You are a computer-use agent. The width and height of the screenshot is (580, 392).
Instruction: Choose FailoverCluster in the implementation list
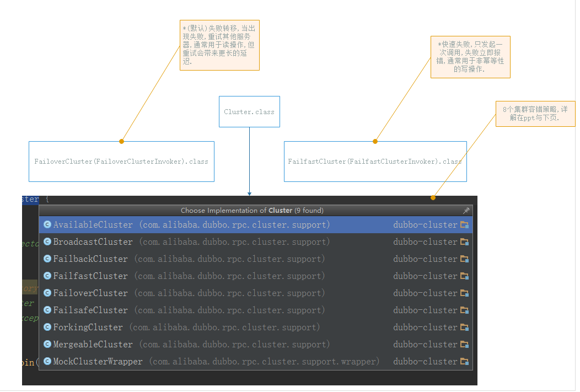pyautogui.click(x=90, y=293)
